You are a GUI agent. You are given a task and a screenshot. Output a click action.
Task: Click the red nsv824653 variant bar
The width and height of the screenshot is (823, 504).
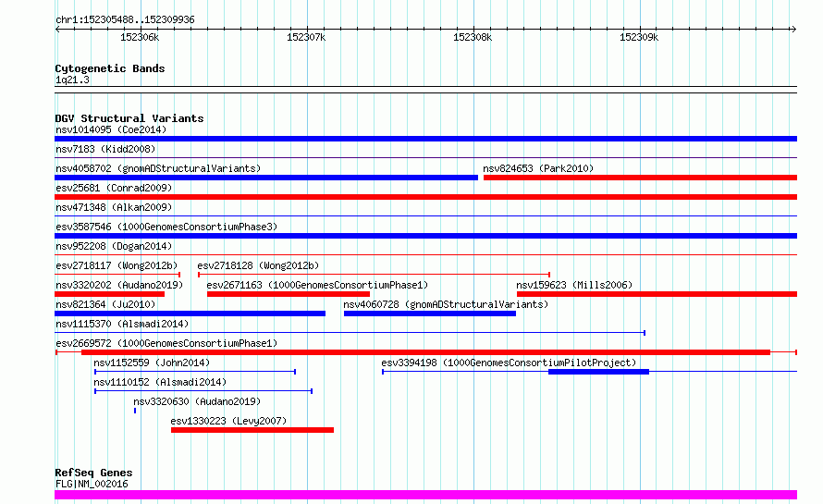[x=640, y=178]
